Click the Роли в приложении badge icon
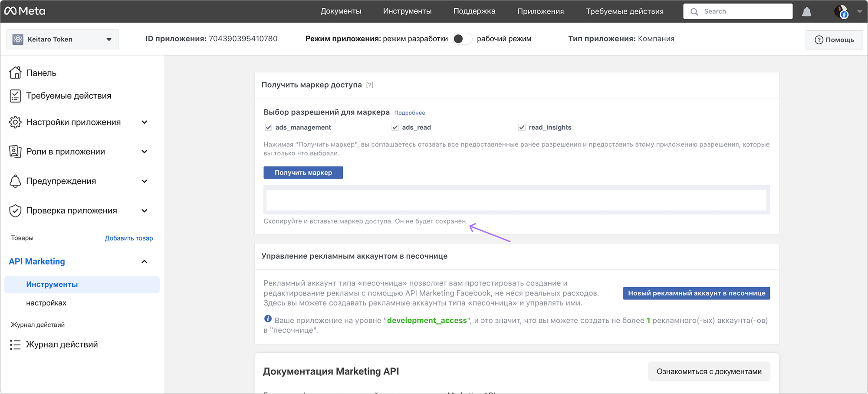Image resolution: width=868 pixels, height=394 pixels. tap(15, 151)
